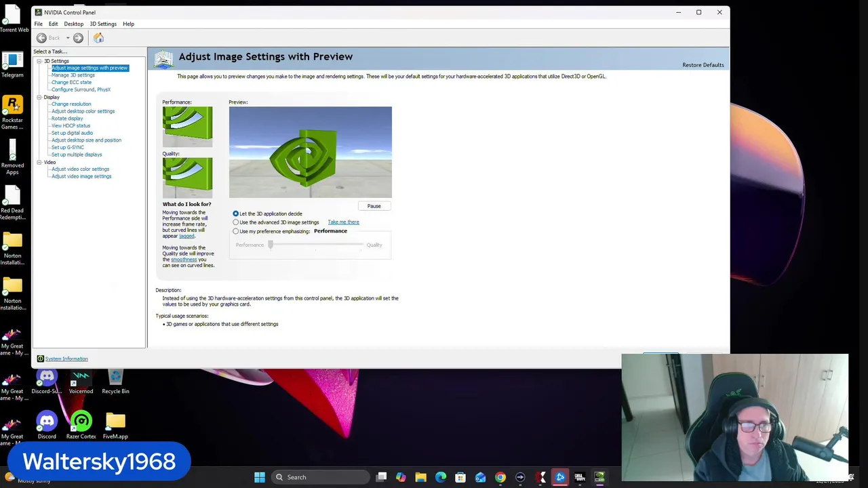Viewport: 868px width, 488px height.
Task: Open Adjust video image settings
Action: tap(81, 176)
